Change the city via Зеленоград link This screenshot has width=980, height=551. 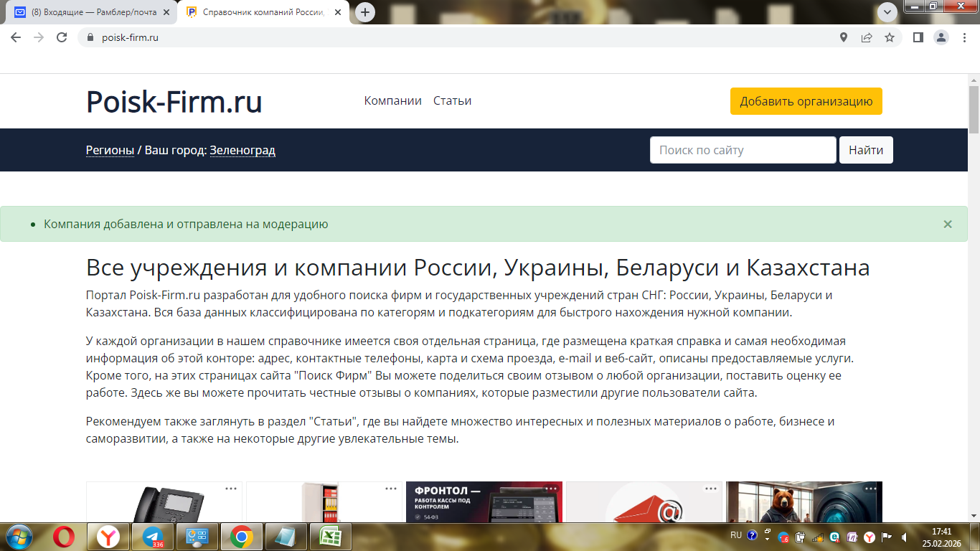coord(242,150)
